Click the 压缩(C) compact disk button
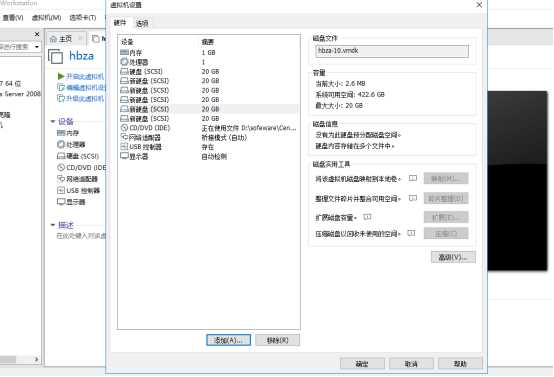Viewport: 554px width, 377px height. point(446,233)
